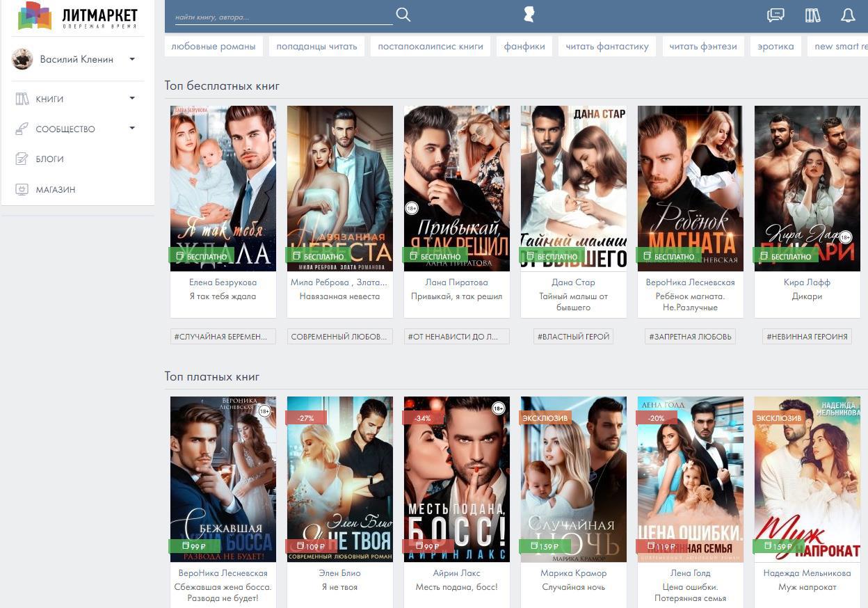The width and height of the screenshot is (868, 608).
Task: Expand the Сообщество menu arrow
Action: pos(132,129)
